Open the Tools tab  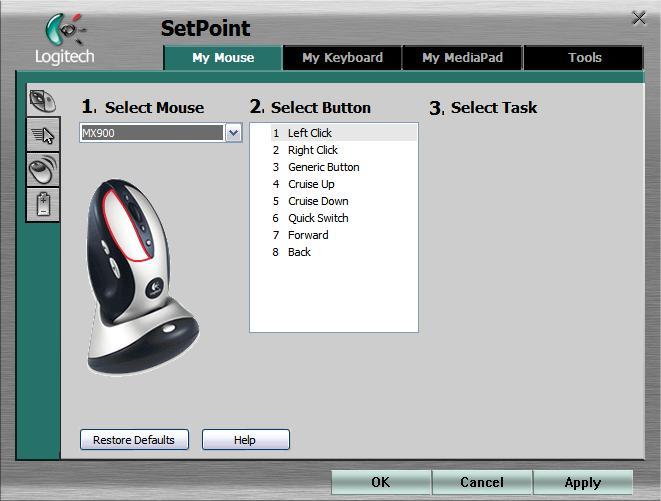coord(584,58)
